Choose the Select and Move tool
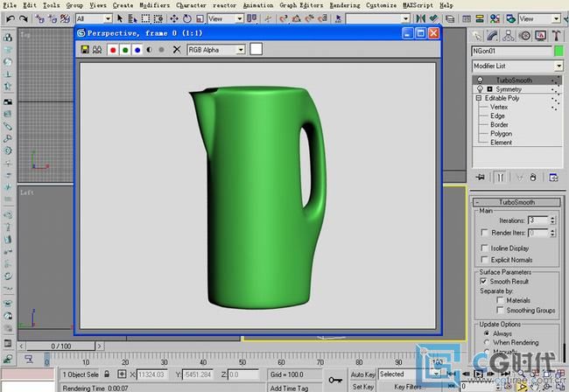 174,18
